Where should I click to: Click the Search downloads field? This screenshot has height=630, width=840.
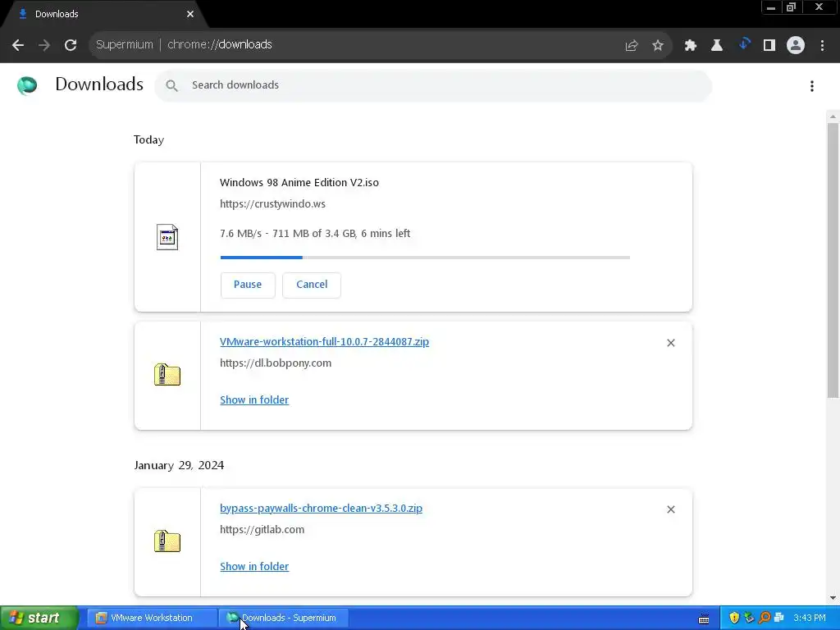click(x=433, y=85)
